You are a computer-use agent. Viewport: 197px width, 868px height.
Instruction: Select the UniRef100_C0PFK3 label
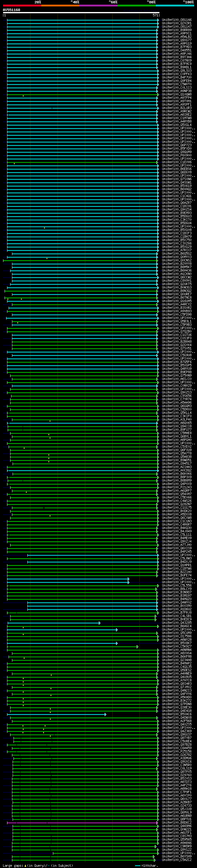[177, 74]
